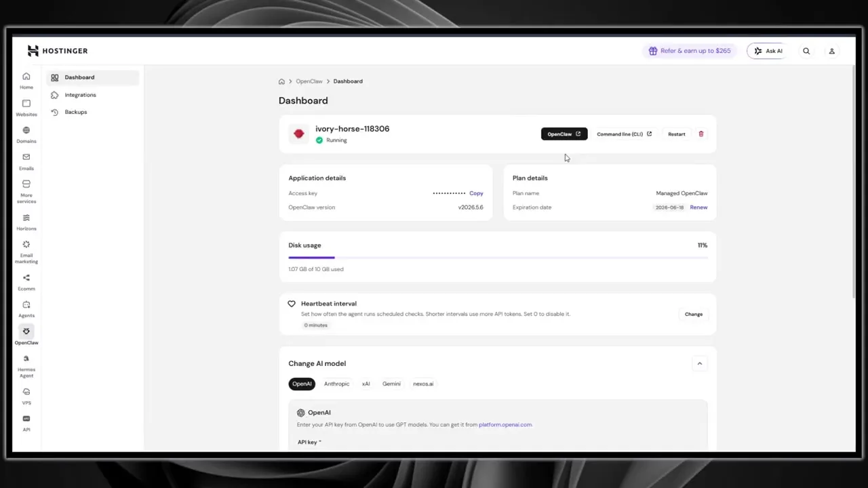Open API in left sidebar
868x488 pixels.
[26, 423]
